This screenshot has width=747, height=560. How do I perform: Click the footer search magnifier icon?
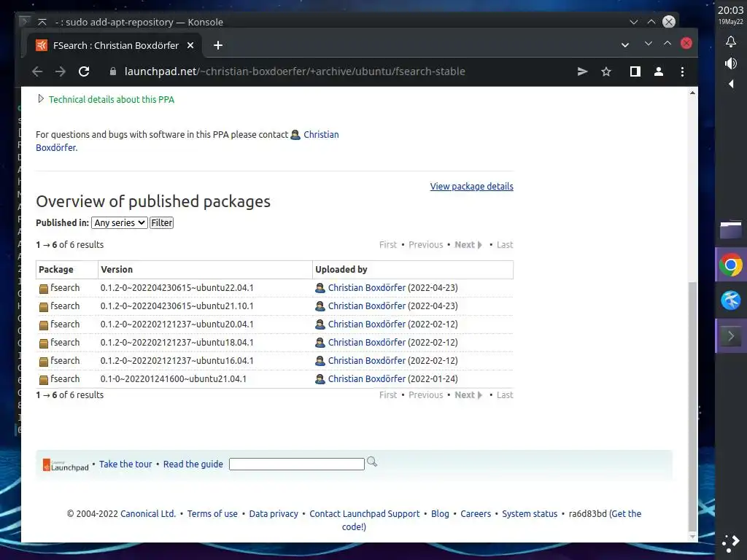point(372,462)
